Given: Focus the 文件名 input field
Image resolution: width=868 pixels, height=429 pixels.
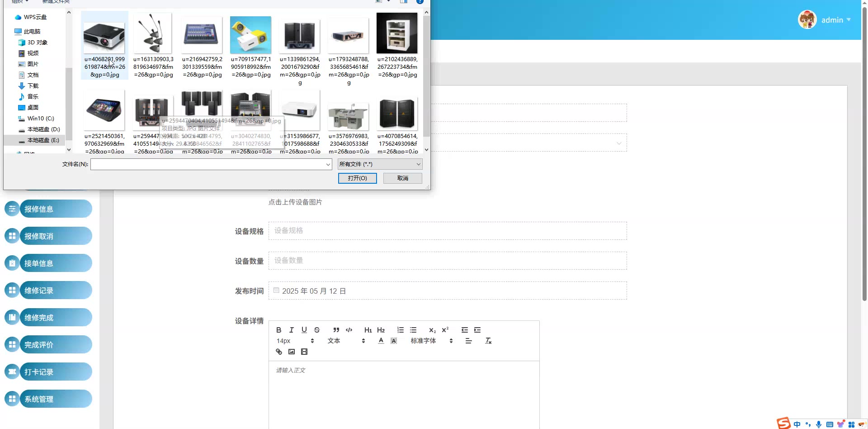Looking at the screenshot, I should 211,164.
